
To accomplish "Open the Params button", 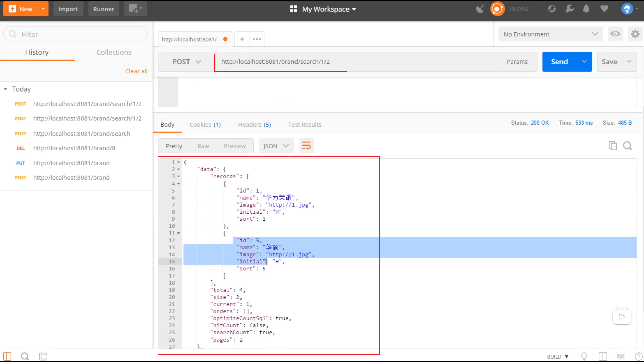I will pyautogui.click(x=517, y=62).
